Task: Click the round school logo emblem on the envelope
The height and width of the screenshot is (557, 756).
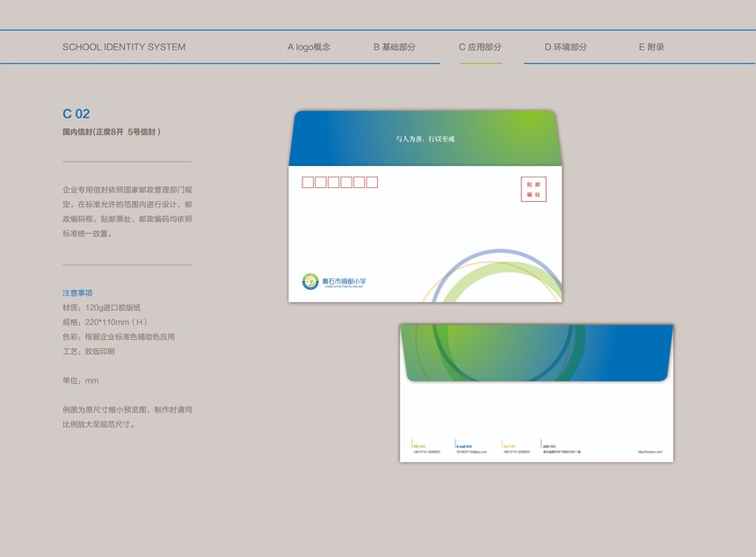Action: click(x=309, y=281)
